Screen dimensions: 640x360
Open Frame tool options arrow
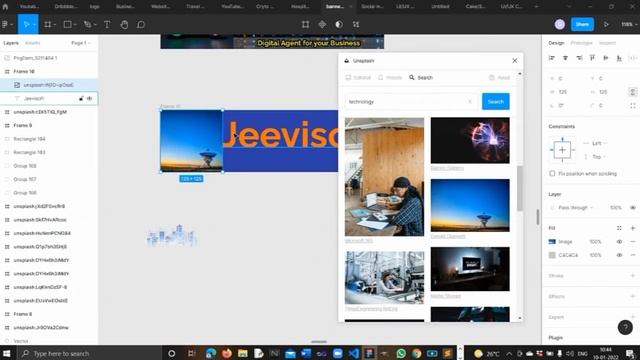click(55, 25)
